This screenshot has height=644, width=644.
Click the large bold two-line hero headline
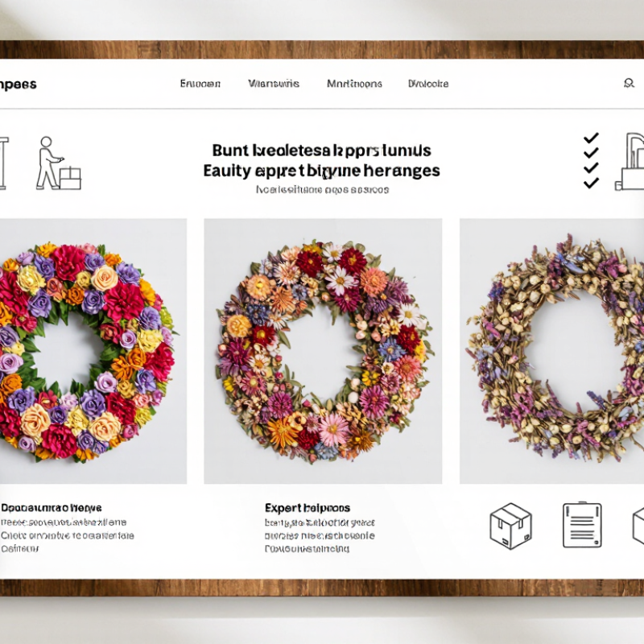[x=321, y=160]
